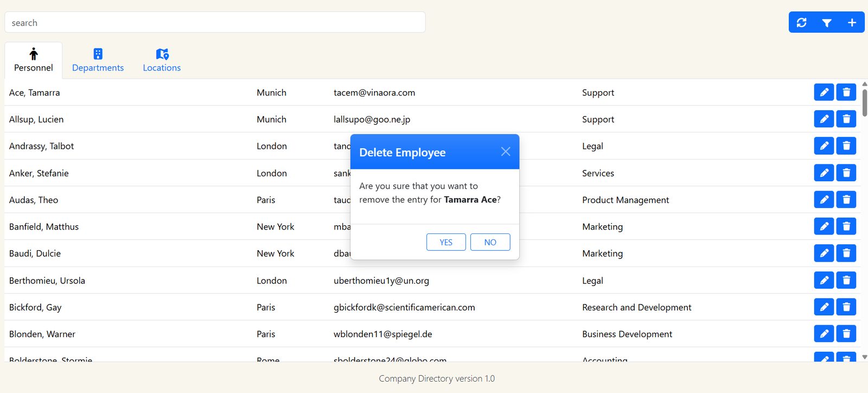Screen dimensions: 868x393
Task: Close the Delete Employee dialog
Action: click(506, 151)
